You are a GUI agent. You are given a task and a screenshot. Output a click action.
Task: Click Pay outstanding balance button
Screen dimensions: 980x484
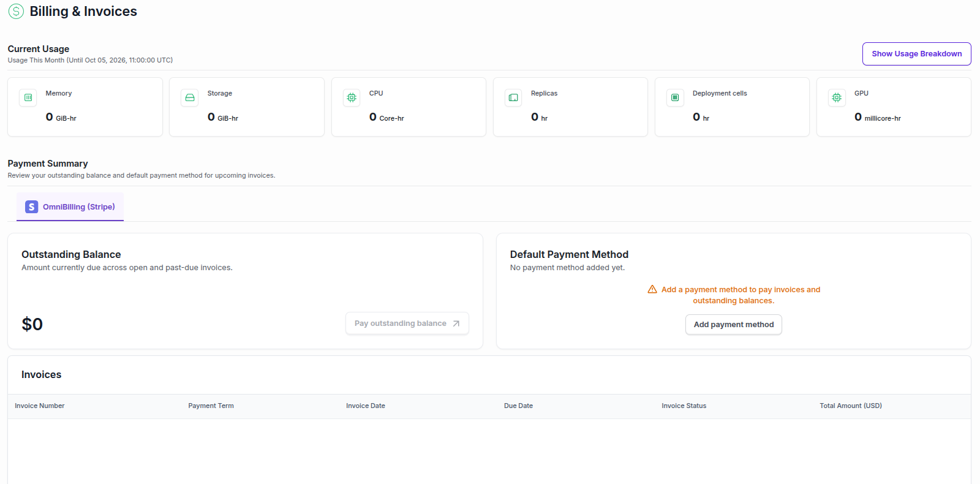pyautogui.click(x=407, y=323)
